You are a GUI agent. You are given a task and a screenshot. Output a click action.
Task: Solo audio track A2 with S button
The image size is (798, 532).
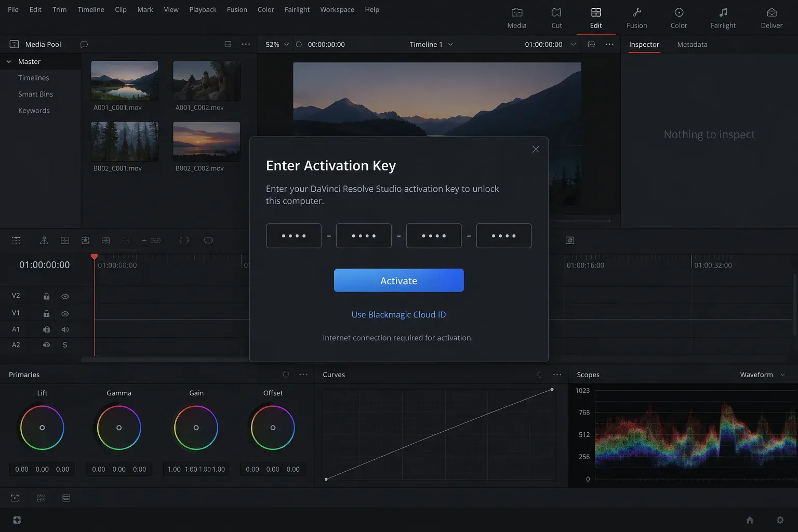pos(65,344)
